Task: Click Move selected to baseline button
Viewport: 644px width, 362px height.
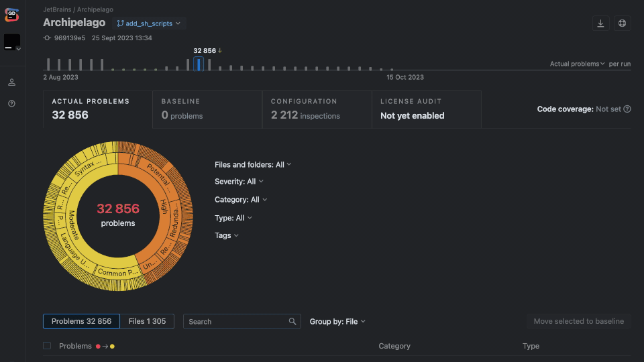Action: (x=578, y=321)
